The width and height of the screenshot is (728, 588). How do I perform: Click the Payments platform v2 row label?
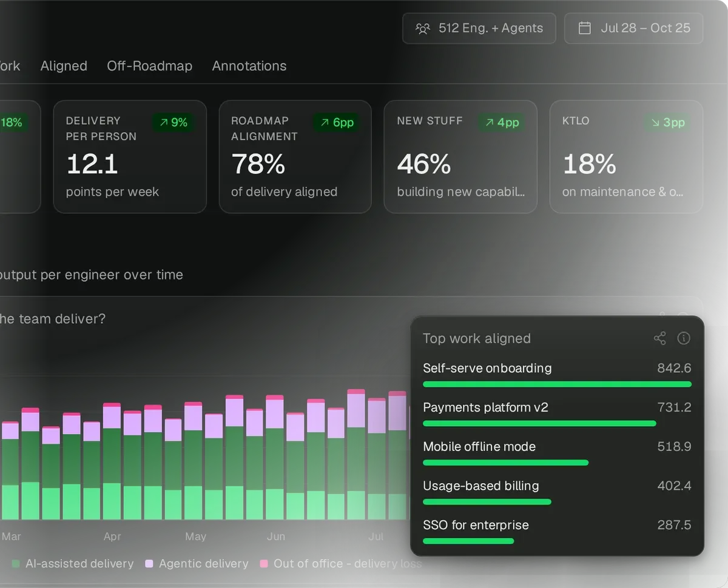(x=485, y=407)
